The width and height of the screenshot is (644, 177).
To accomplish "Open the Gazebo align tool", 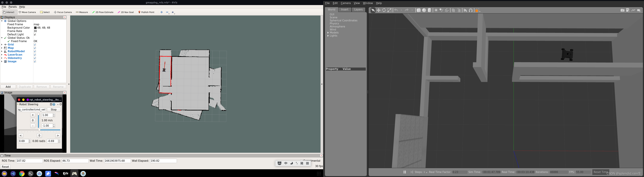I will point(465,10).
